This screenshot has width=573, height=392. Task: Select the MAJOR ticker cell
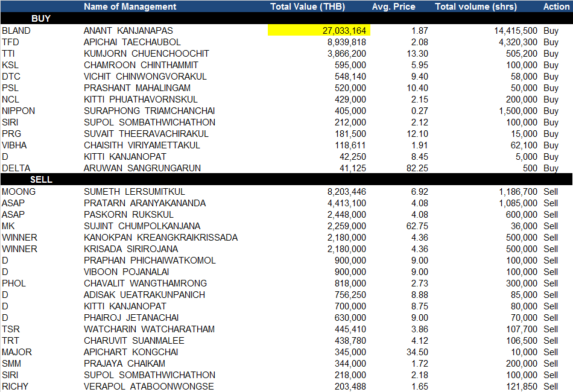pyautogui.click(x=17, y=352)
